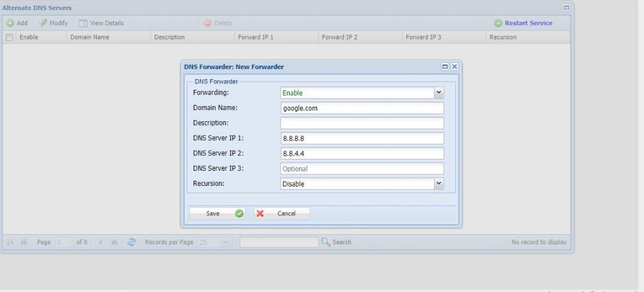The height and width of the screenshot is (292, 644).
Task: Click the Domain Name field containing google.com
Action: (362, 108)
